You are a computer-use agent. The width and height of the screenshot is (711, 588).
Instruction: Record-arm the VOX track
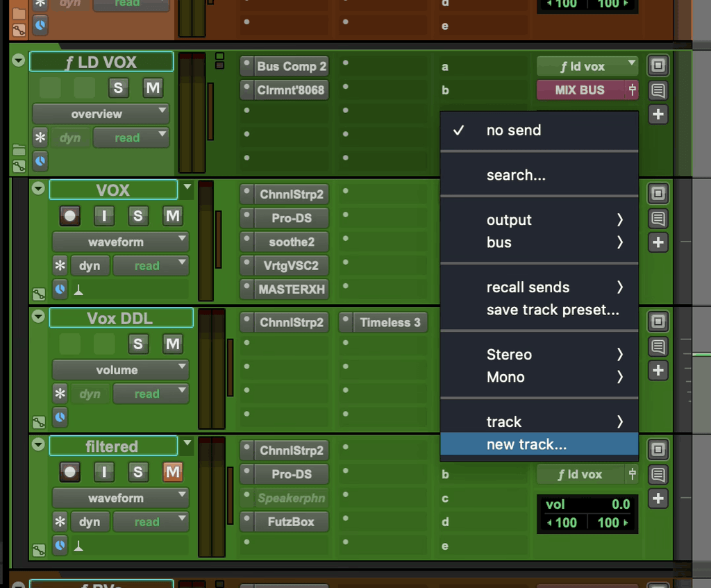coord(70,217)
